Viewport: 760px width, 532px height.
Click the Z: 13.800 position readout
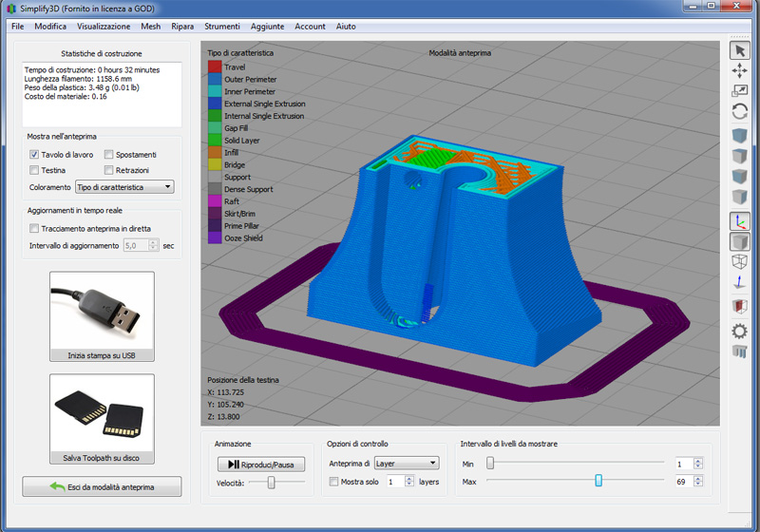223,416
